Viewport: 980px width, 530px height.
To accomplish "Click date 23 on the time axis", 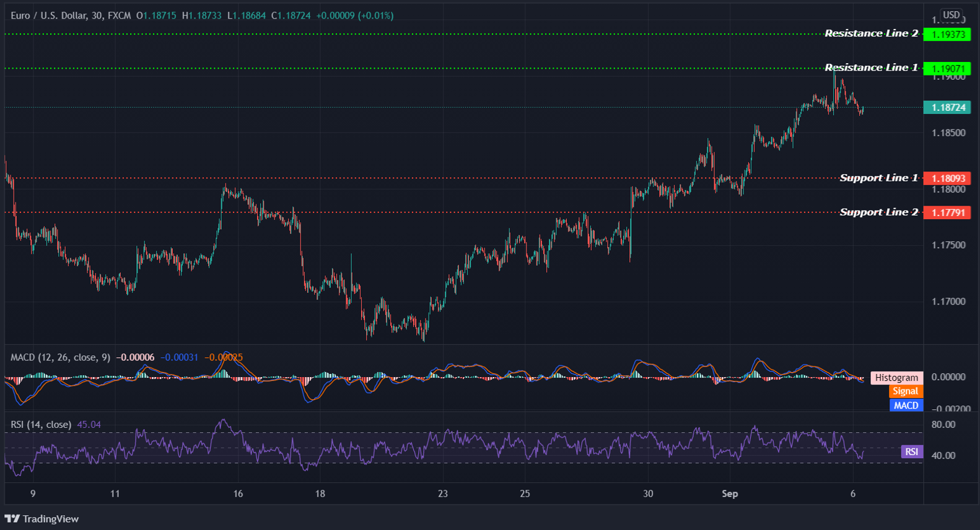I will pos(442,493).
